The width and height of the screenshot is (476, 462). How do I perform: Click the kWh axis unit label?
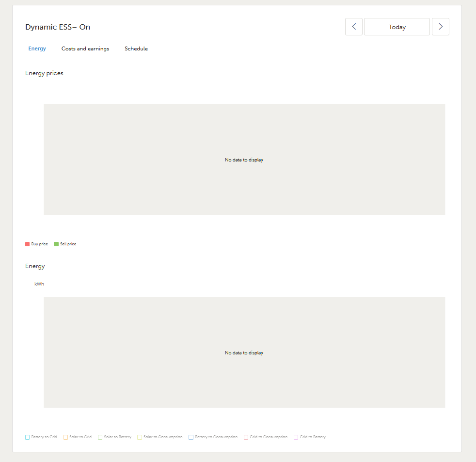(39, 284)
